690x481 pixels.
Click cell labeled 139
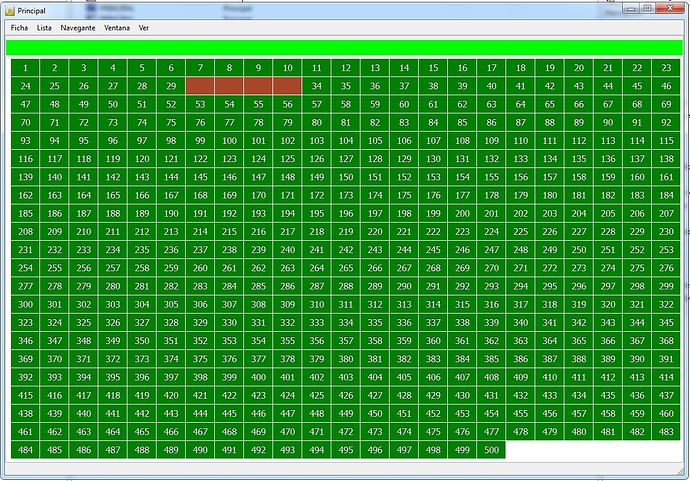point(25,177)
